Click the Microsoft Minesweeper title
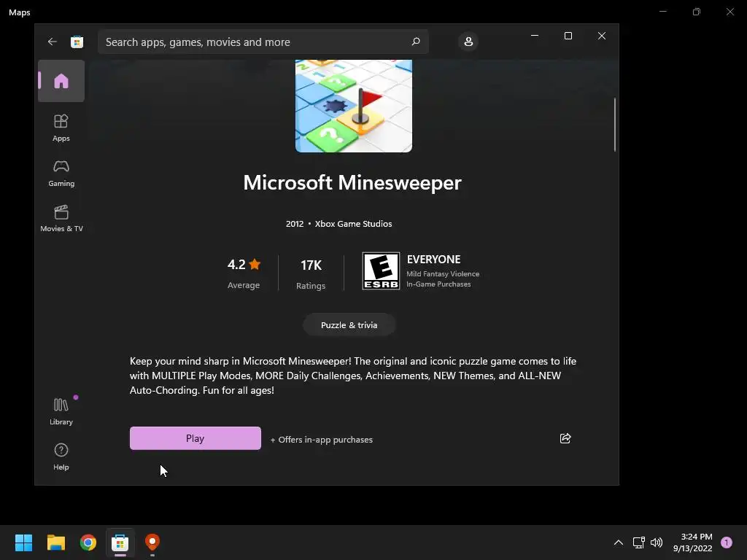Image resolution: width=747 pixels, height=560 pixels. (352, 183)
